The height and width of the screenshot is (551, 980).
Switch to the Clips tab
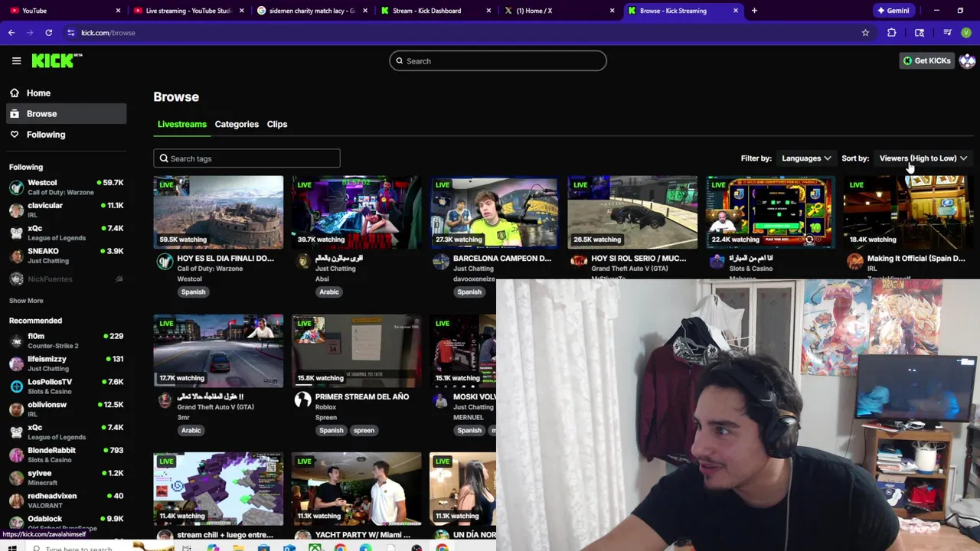pyautogui.click(x=277, y=124)
